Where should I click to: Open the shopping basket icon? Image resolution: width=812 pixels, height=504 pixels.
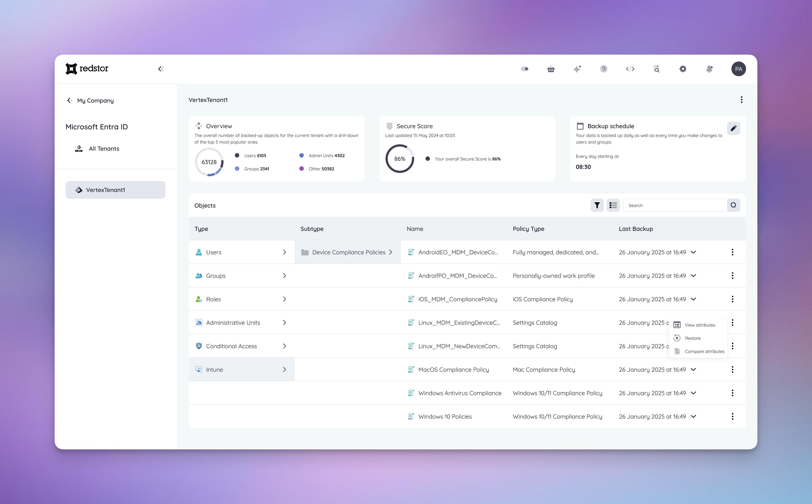[x=551, y=69]
